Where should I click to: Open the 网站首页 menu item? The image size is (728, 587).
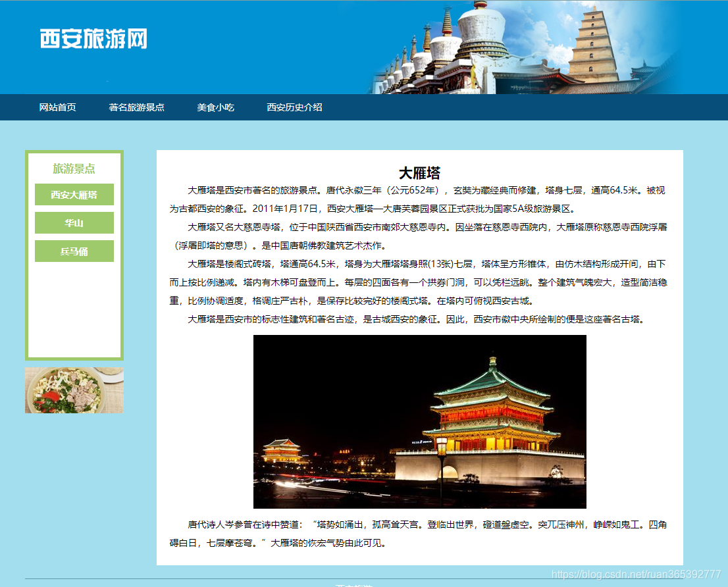coord(58,107)
